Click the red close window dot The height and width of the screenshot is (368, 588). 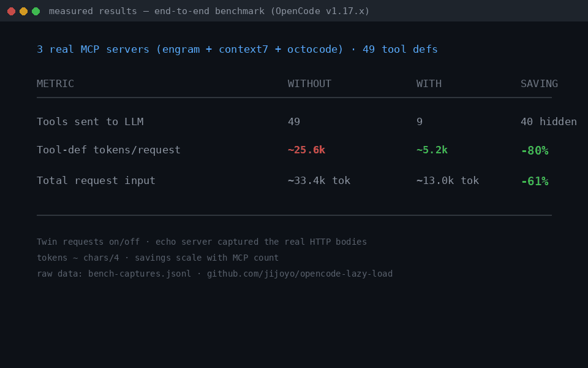(x=11, y=11)
